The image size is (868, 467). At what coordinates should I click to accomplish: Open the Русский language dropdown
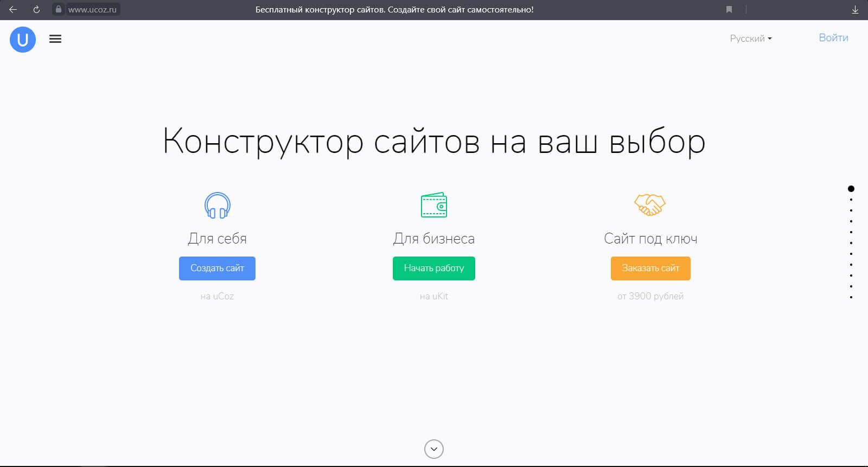751,39
